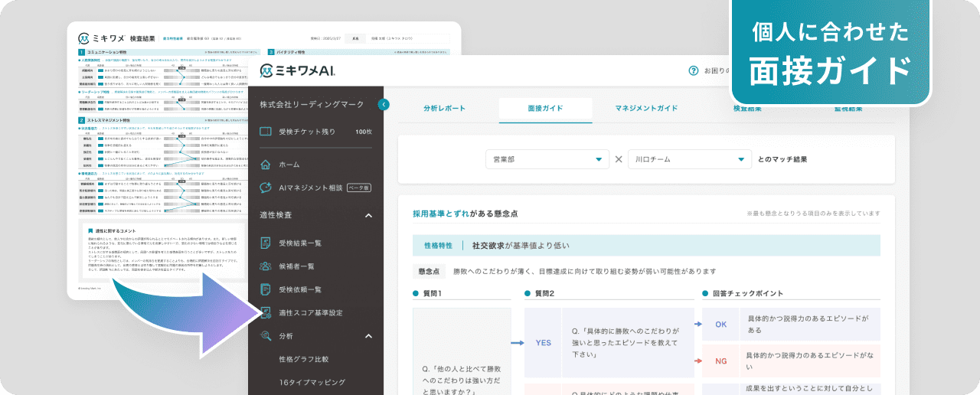Screen dimensions: 980x395
Task: Switch to the 分析レポート tab
Action: 444,109
